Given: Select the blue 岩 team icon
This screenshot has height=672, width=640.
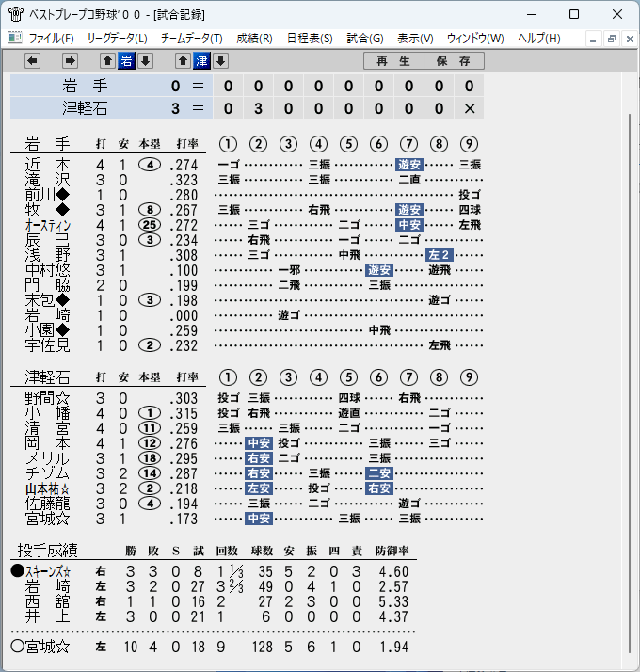Looking at the screenshot, I should point(126,61).
